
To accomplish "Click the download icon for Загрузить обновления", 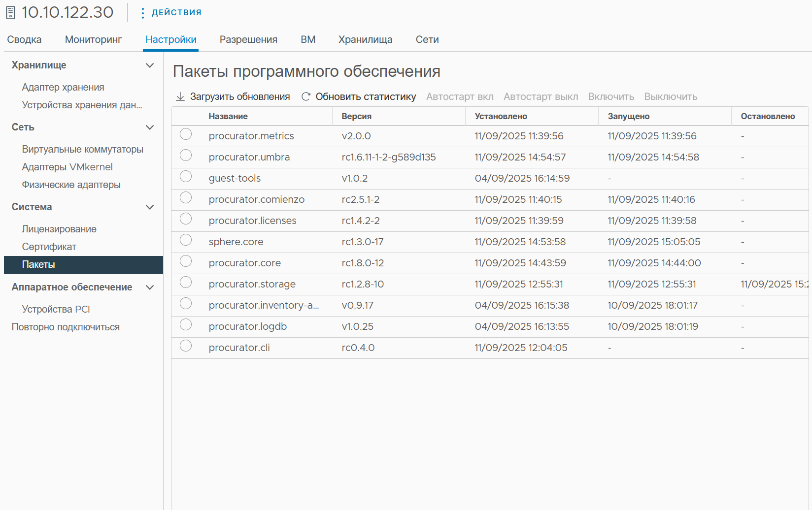I will click(x=180, y=96).
